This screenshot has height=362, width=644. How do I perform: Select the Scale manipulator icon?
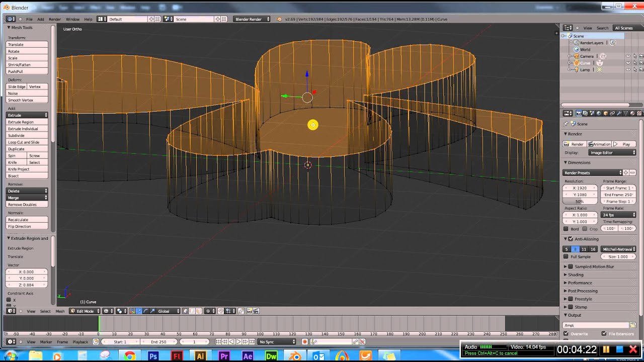pos(152,311)
